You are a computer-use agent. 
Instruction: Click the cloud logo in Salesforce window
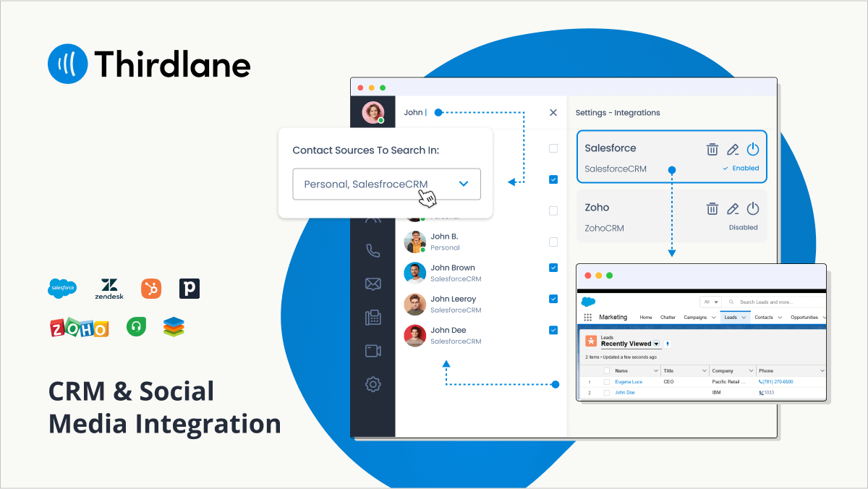(x=587, y=302)
